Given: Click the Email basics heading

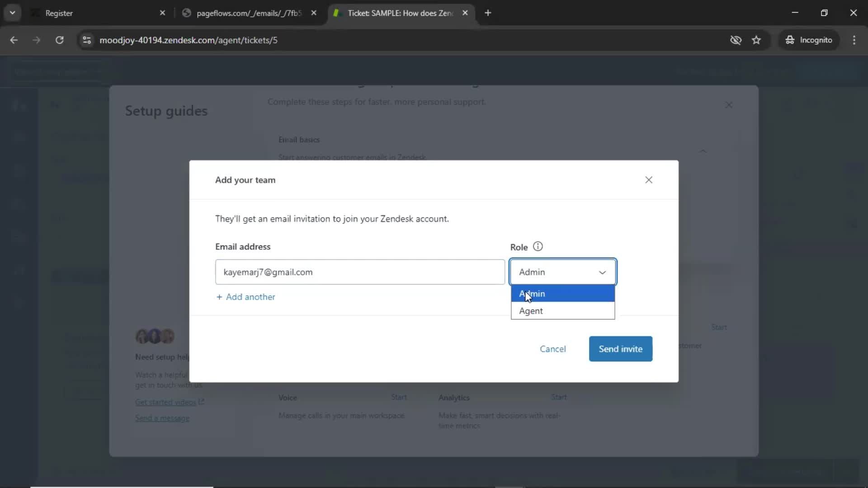Looking at the screenshot, I should coord(299,140).
